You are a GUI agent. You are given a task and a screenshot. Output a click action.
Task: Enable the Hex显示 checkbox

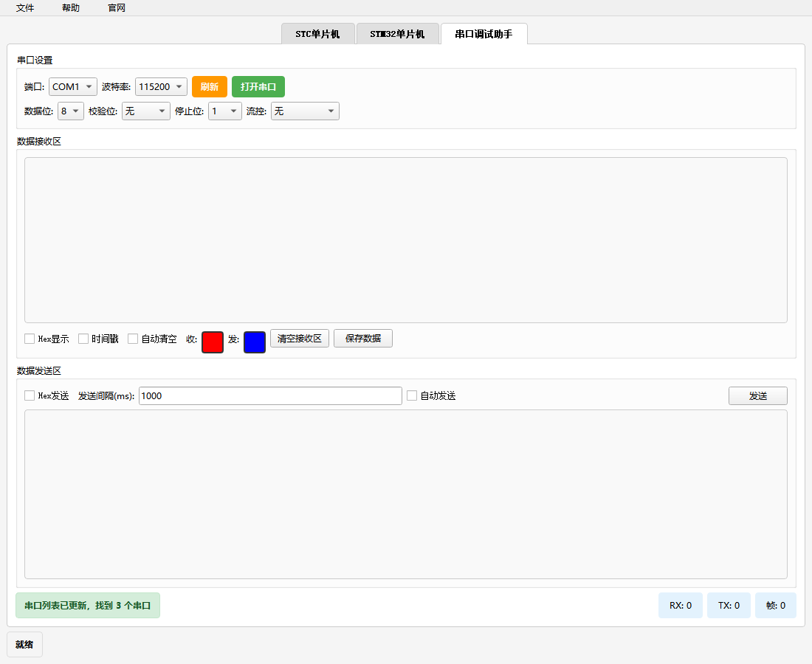point(30,339)
